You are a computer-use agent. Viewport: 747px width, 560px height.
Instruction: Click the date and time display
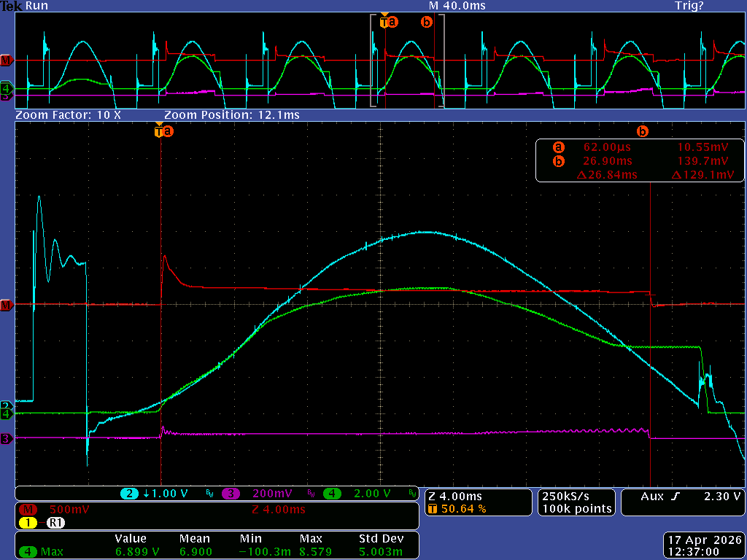704,546
